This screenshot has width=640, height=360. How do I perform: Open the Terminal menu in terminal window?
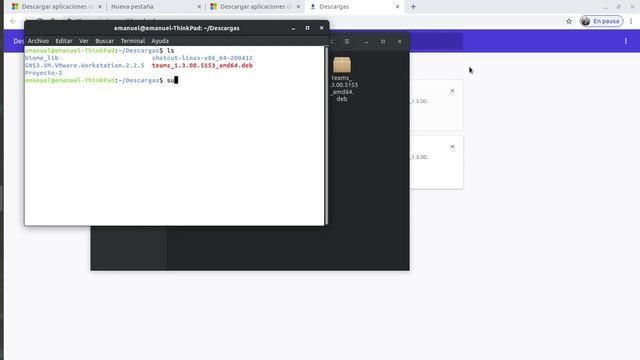coord(133,41)
